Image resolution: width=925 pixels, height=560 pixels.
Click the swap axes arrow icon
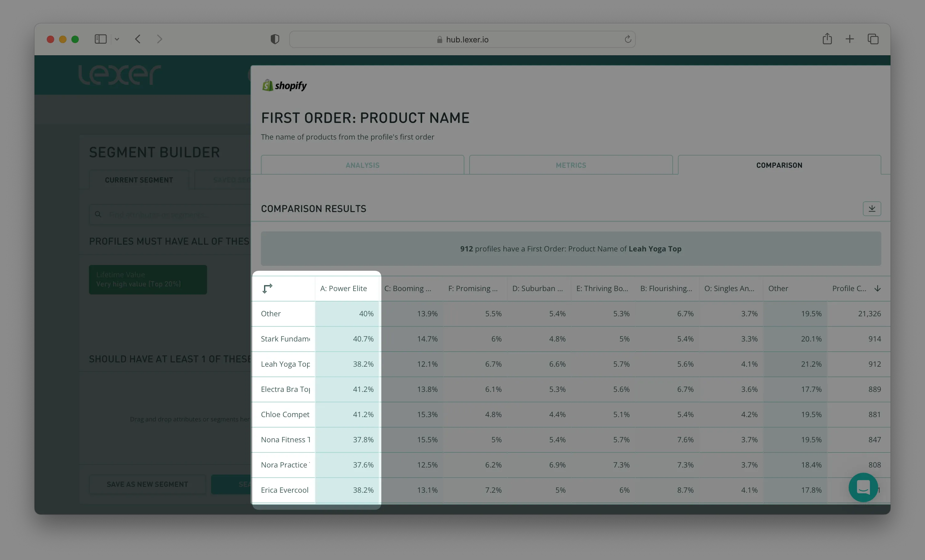[267, 288]
